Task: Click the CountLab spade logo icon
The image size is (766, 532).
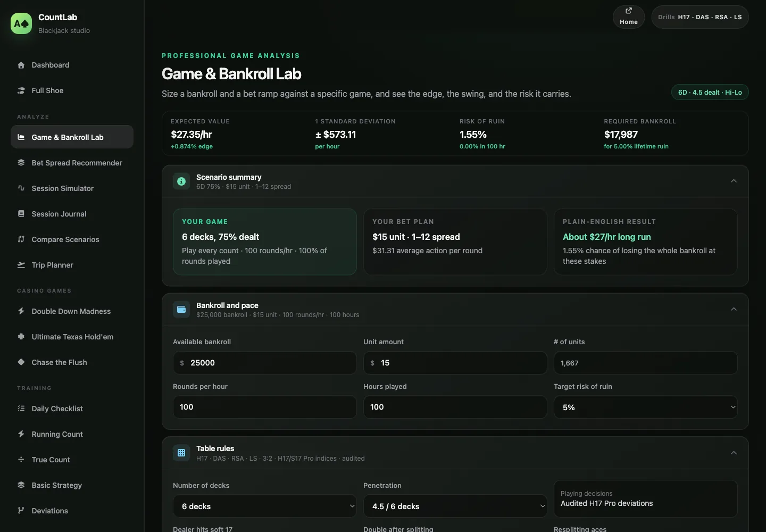Action: pyautogui.click(x=21, y=23)
